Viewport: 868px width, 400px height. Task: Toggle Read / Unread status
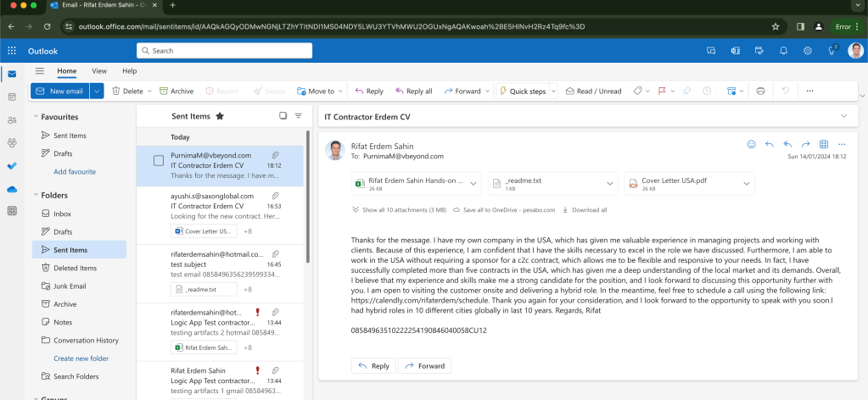(593, 92)
